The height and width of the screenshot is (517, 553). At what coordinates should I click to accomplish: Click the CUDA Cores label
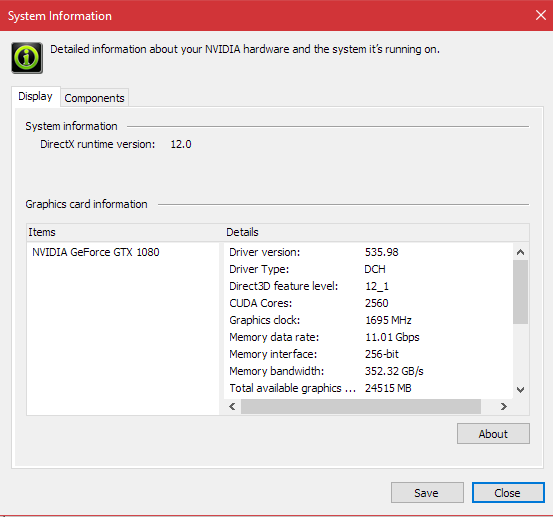pos(261,303)
